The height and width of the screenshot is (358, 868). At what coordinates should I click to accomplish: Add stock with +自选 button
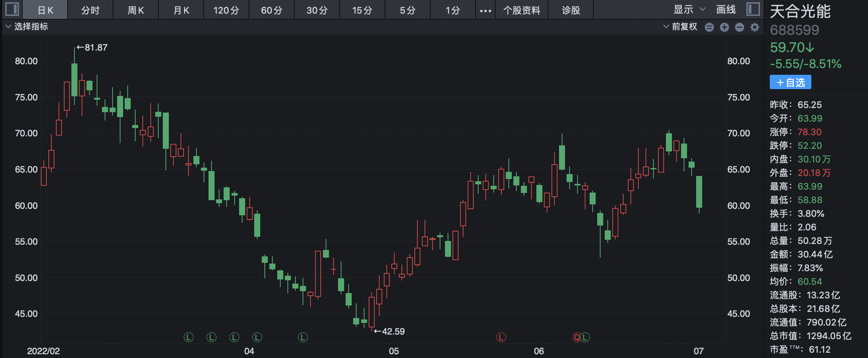[791, 82]
